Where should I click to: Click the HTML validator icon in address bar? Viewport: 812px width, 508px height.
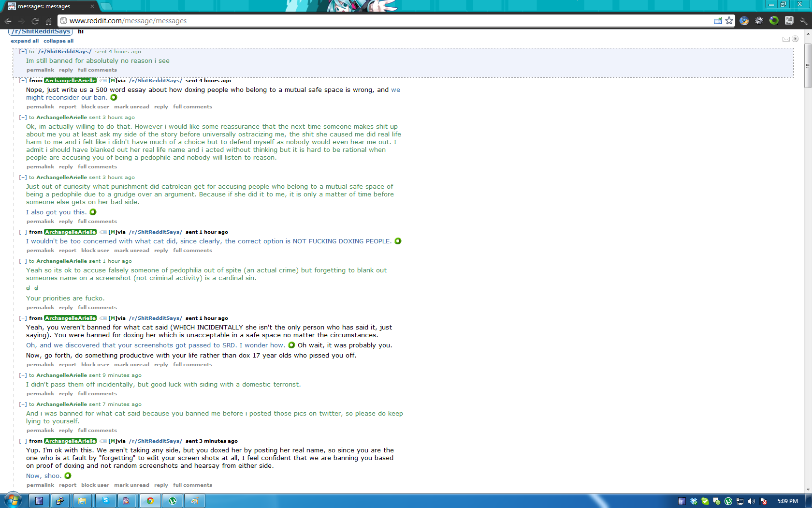tap(718, 21)
